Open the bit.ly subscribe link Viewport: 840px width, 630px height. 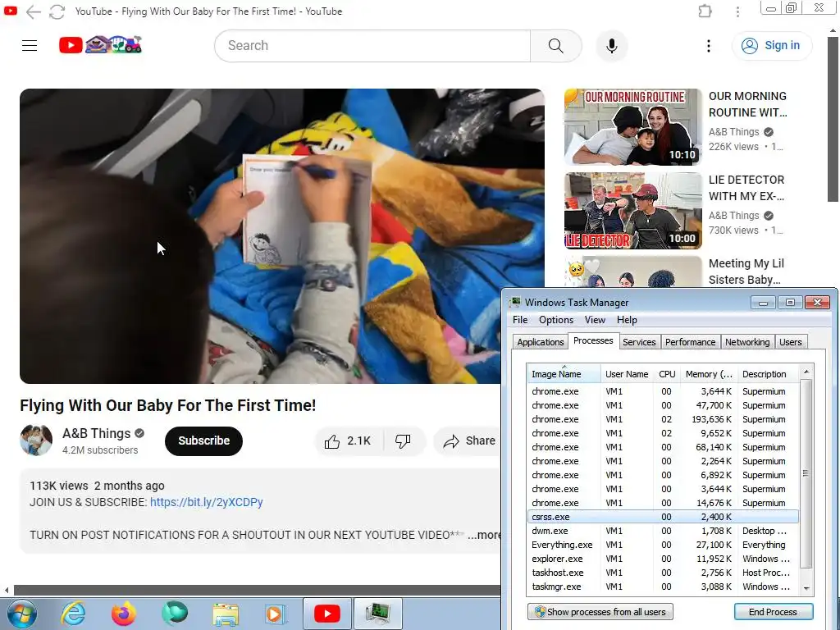206,502
